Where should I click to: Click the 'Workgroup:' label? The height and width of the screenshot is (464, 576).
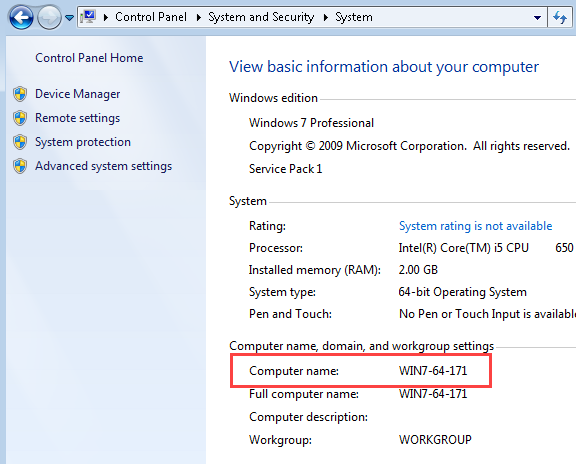click(281, 440)
